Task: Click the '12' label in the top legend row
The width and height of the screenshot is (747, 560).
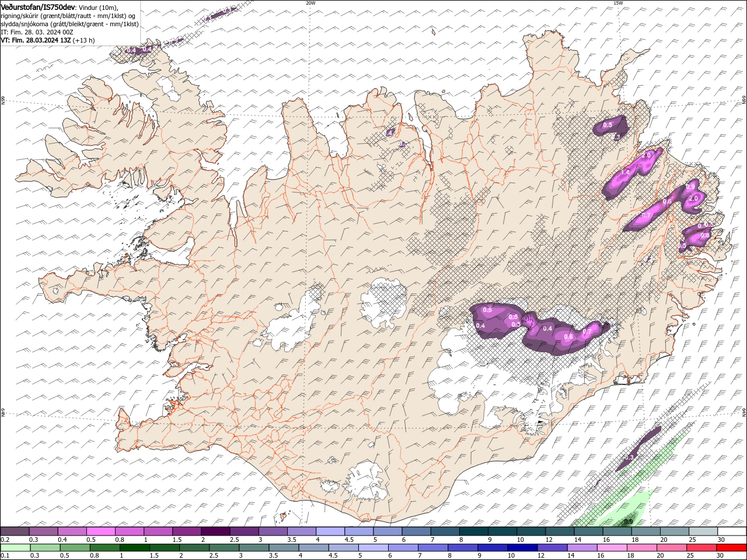Action: pos(549,540)
